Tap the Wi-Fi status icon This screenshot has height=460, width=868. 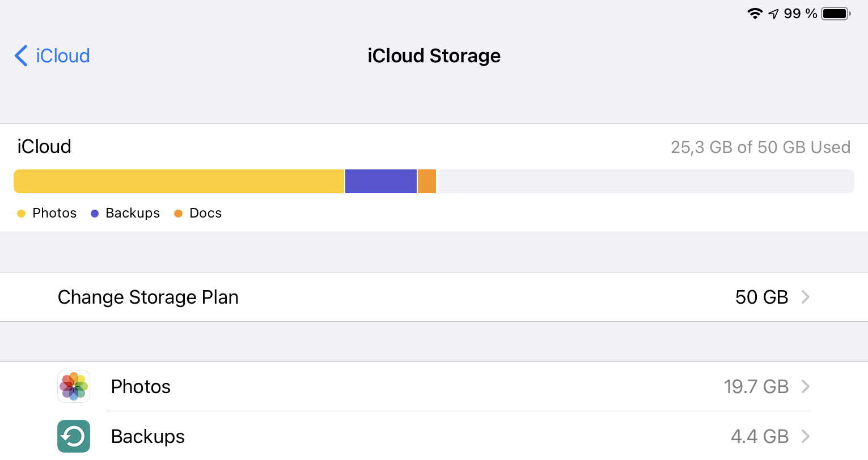coord(755,14)
